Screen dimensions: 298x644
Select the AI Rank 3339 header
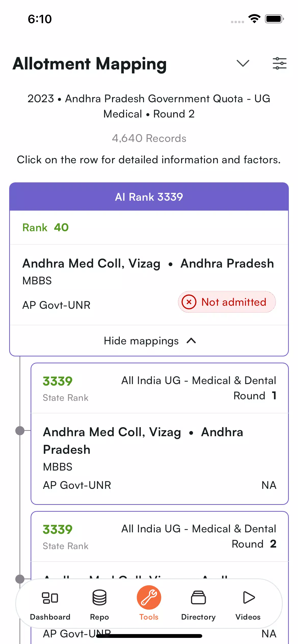[149, 197]
